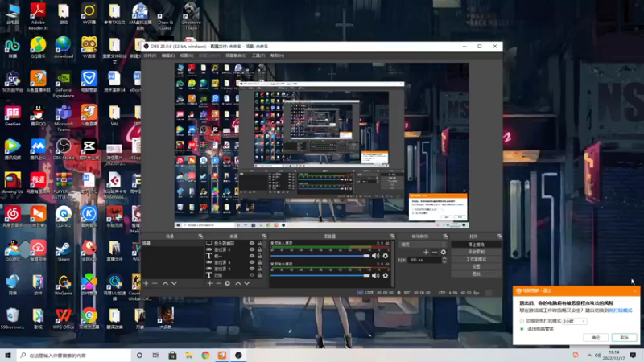Mute the top audio mixer speaker icon
644x362 pixels.
click(x=375, y=256)
